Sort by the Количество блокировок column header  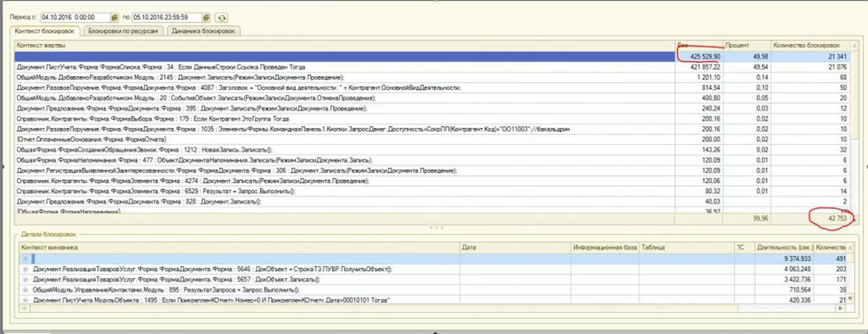click(x=811, y=45)
